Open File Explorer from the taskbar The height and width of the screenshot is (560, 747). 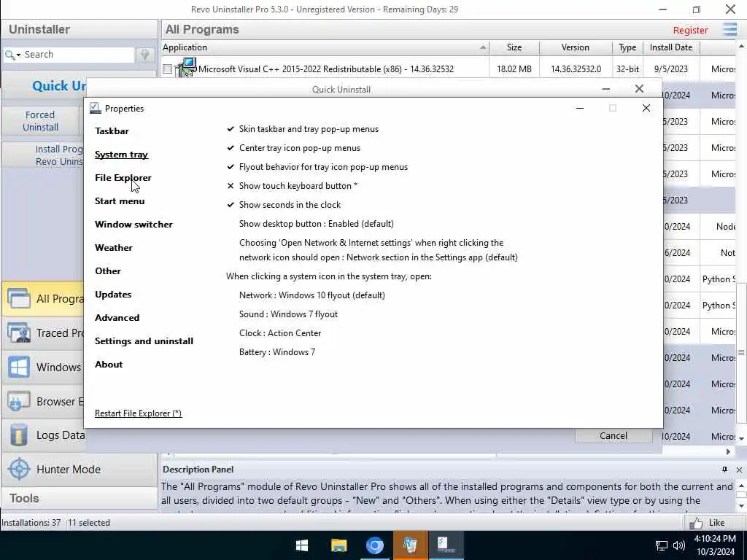pyautogui.click(x=338, y=545)
